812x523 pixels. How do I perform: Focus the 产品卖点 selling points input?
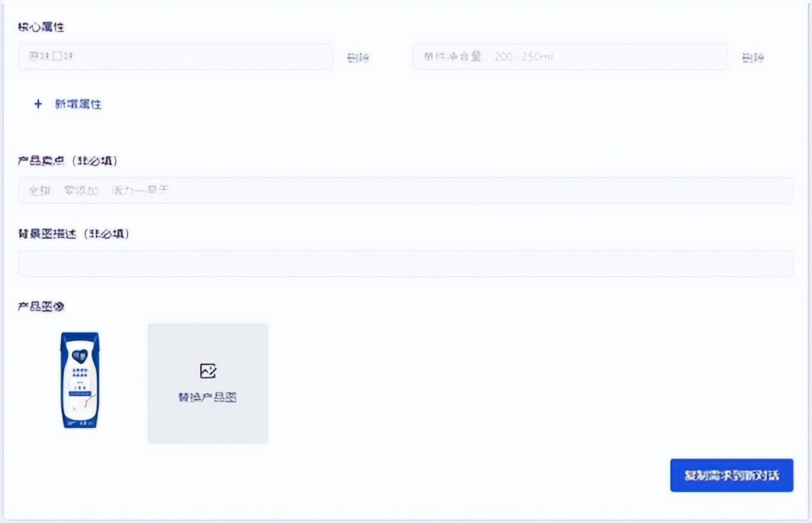click(405, 190)
